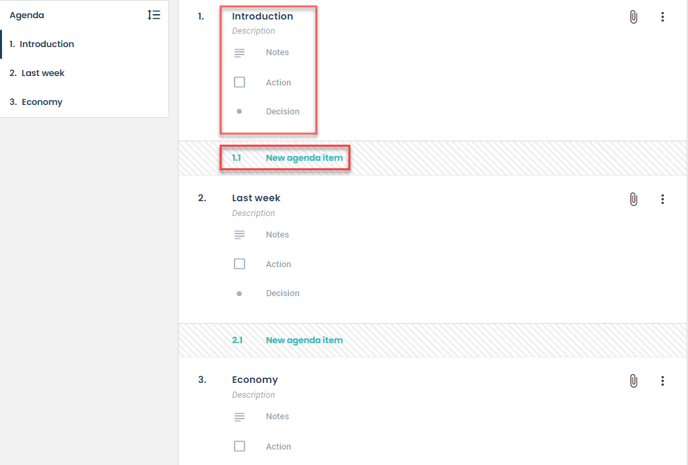Select Introduction in the Agenda sidebar
The image size is (688, 465).
point(46,44)
